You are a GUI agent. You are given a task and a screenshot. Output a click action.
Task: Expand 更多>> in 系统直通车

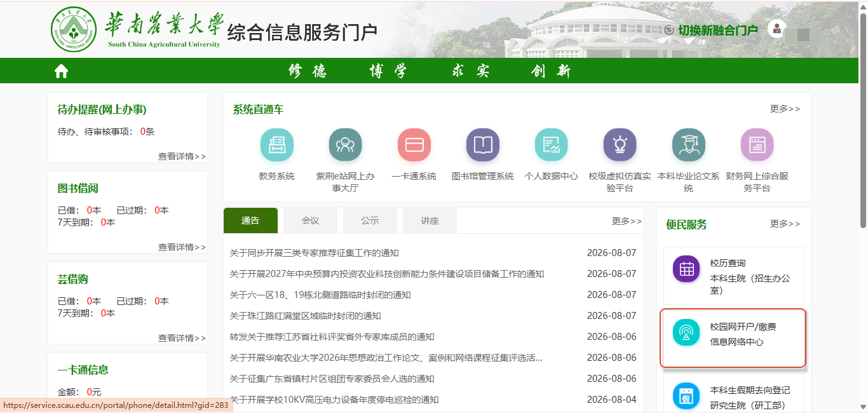pos(785,109)
